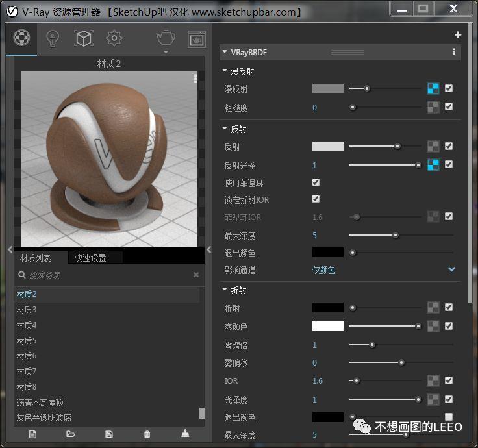This screenshot has height=448, width=478.
Task: Click the V-Ray logo in title bar
Action: point(12,12)
